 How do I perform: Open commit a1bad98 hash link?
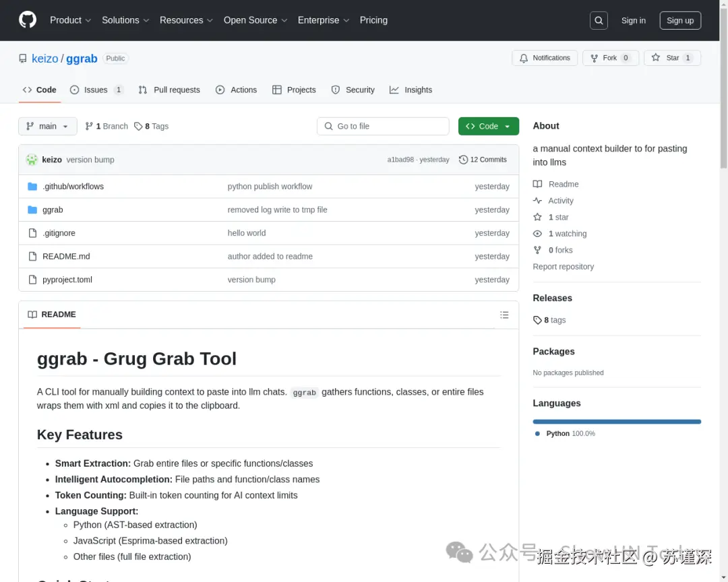click(400, 160)
